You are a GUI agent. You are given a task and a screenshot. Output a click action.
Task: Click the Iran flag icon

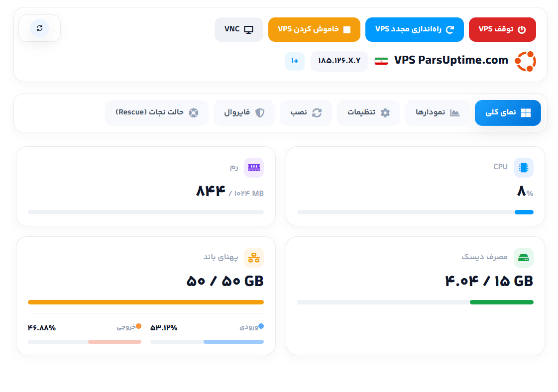381,61
